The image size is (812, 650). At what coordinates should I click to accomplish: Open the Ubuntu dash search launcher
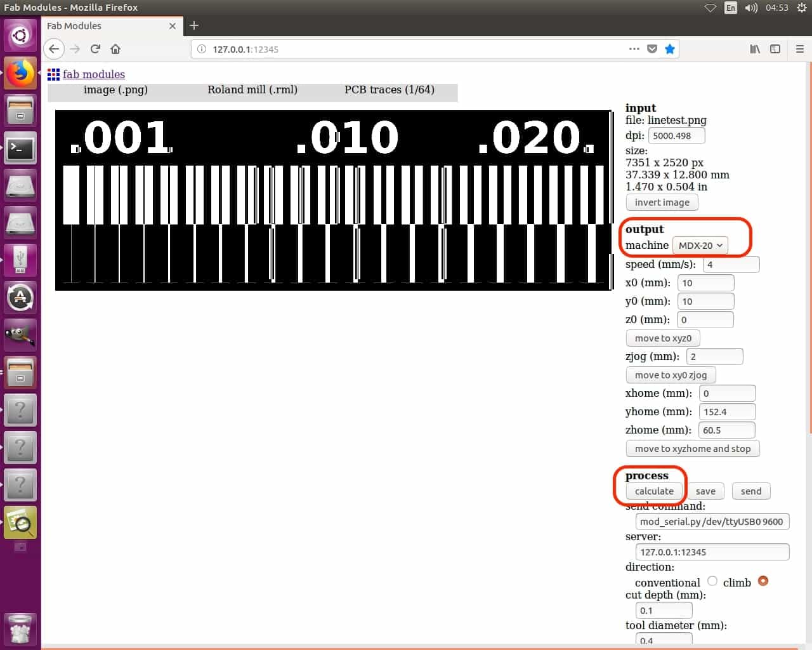pos(20,36)
